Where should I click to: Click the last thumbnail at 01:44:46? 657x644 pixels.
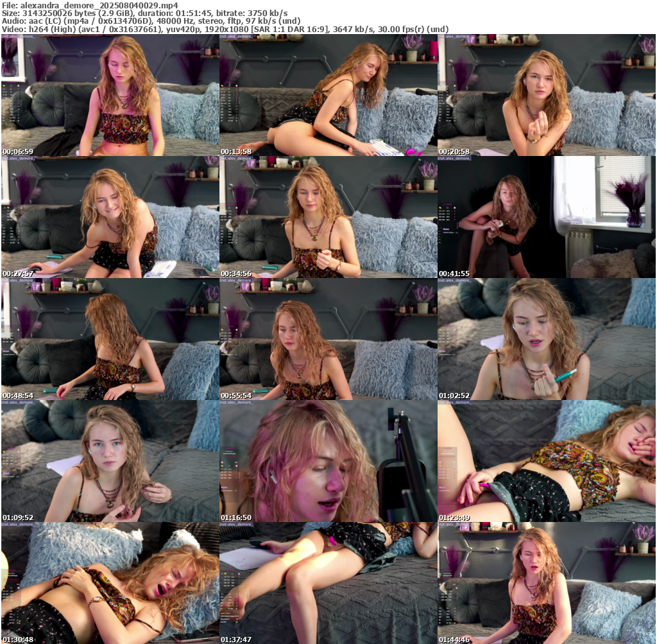pyautogui.click(x=546, y=583)
